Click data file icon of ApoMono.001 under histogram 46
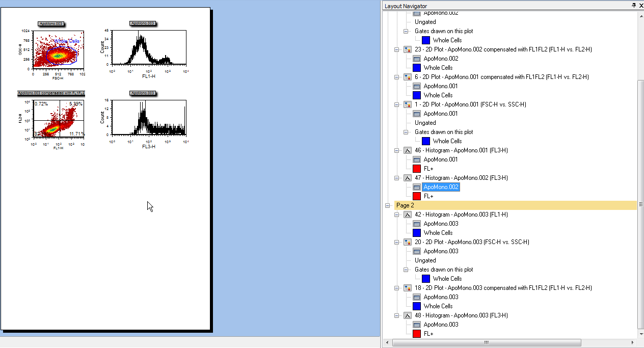This screenshot has height=348, width=644. click(416, 159)
